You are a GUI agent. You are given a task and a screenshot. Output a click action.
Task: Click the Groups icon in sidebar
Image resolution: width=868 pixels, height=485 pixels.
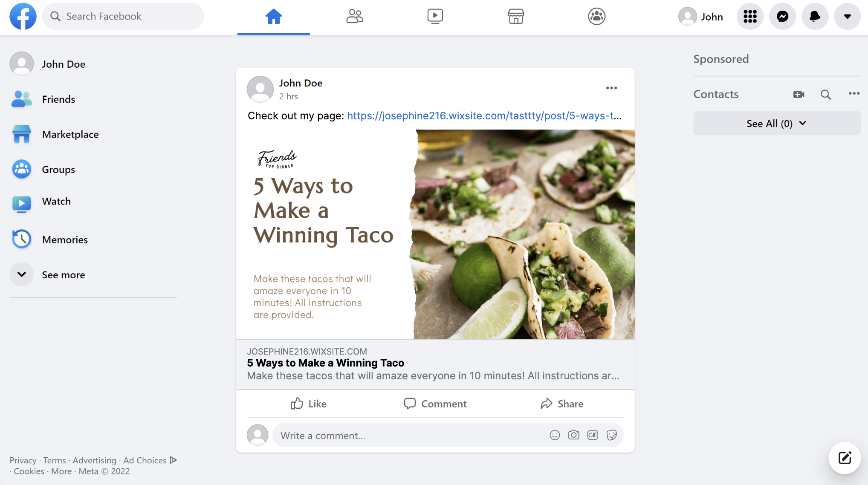(x=21, y=169)
